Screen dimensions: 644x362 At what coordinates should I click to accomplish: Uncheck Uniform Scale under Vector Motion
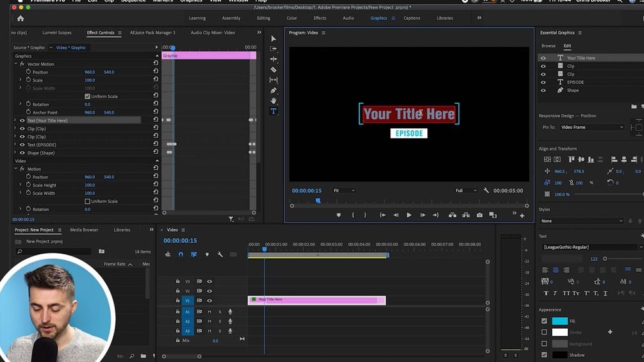(88, 97)
